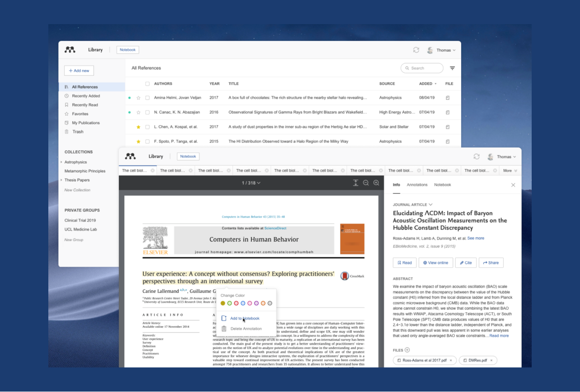Check the box for N. Canac reference

[x=147, y=112]
